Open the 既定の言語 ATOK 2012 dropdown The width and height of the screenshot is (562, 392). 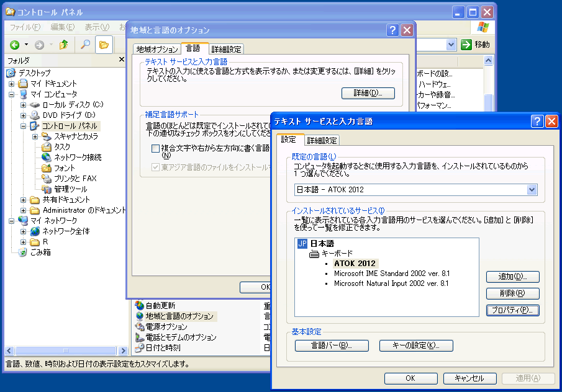[532, 190]
